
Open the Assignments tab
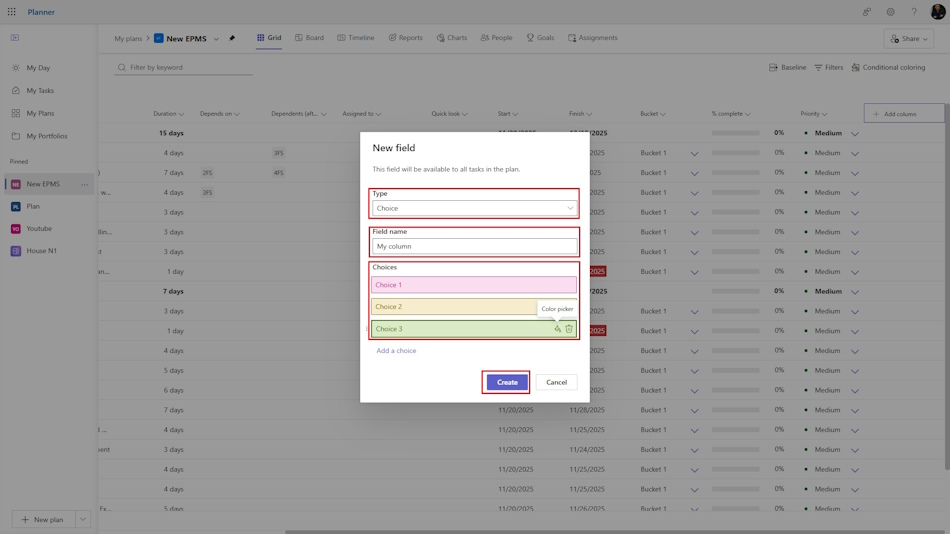click(x=593, y=38)
